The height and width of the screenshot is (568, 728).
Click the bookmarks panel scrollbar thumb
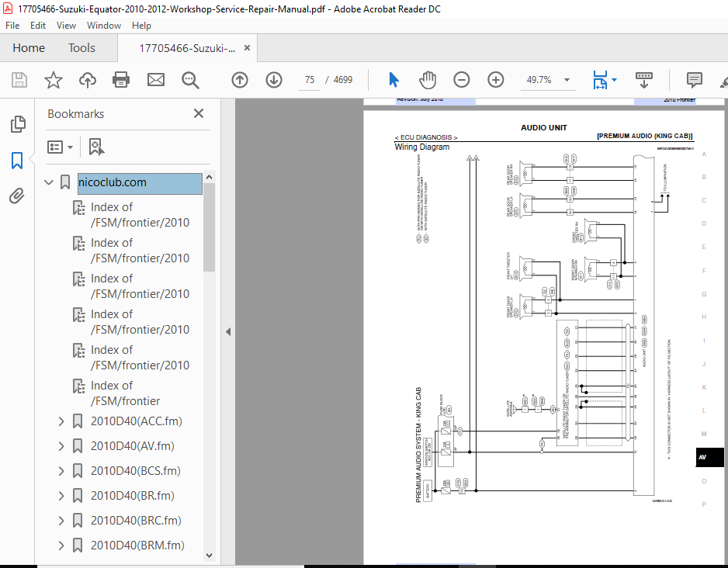coord(209,227)
